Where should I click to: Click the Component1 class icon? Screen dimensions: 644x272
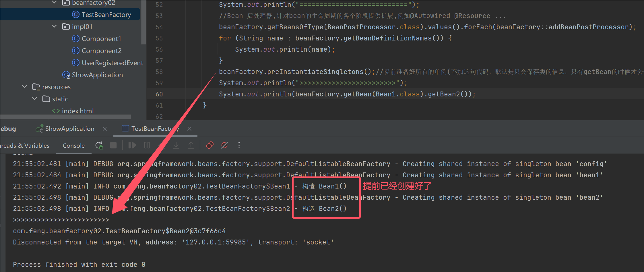(75, 38)
